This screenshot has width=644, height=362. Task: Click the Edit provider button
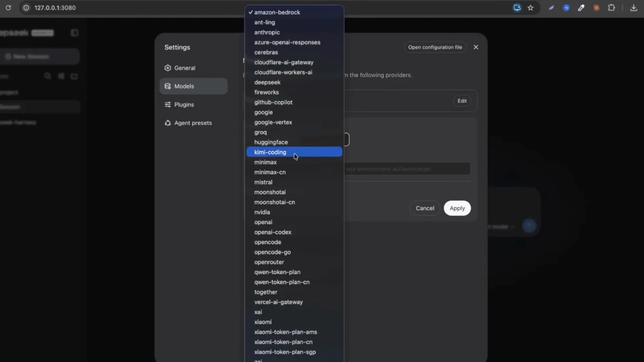tap(462, 101)
